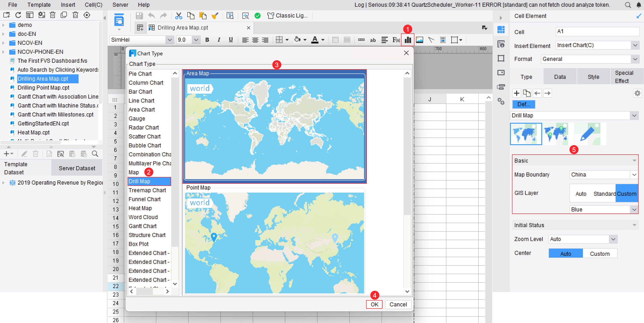The image size is (644, 323).
Task: Click OK in Chart Type dialog
Action: click(x=374, y=304)
